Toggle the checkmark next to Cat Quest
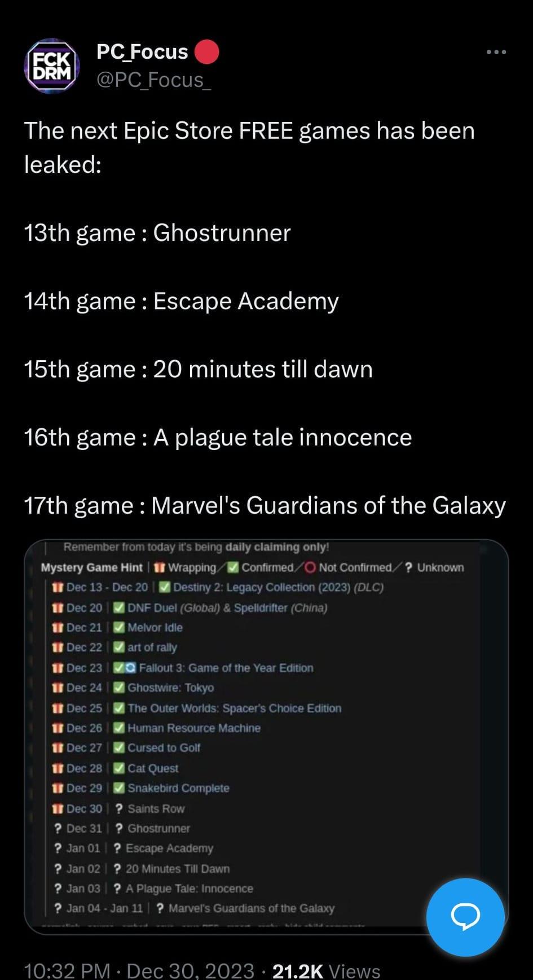The width and height of the screenshot is (533, 980). click(118, 768)
